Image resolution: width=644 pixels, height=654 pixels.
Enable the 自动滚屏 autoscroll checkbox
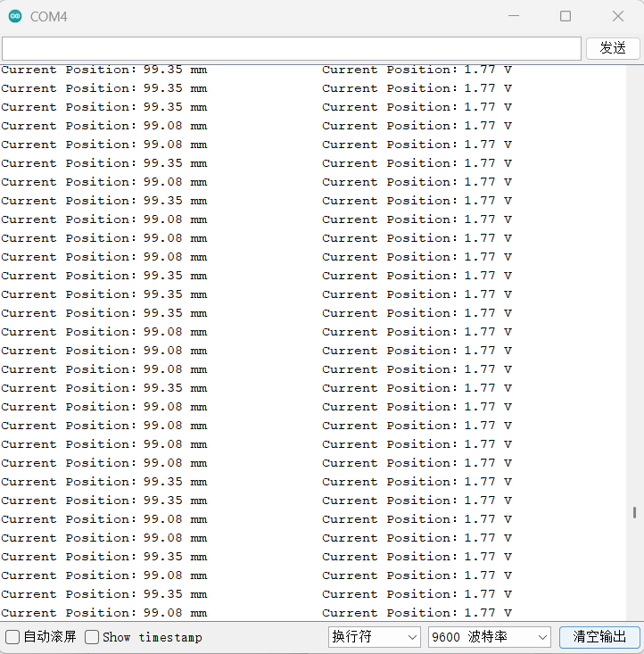coord(12,637)
